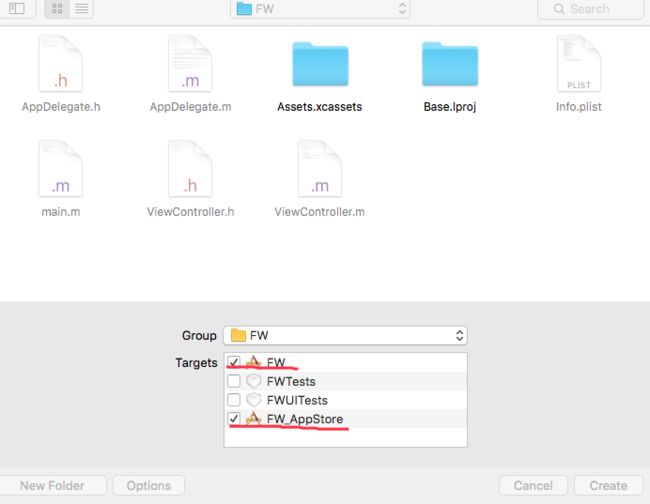
Task: Click the FWTests target shield icon
Action: coord(253,381)
